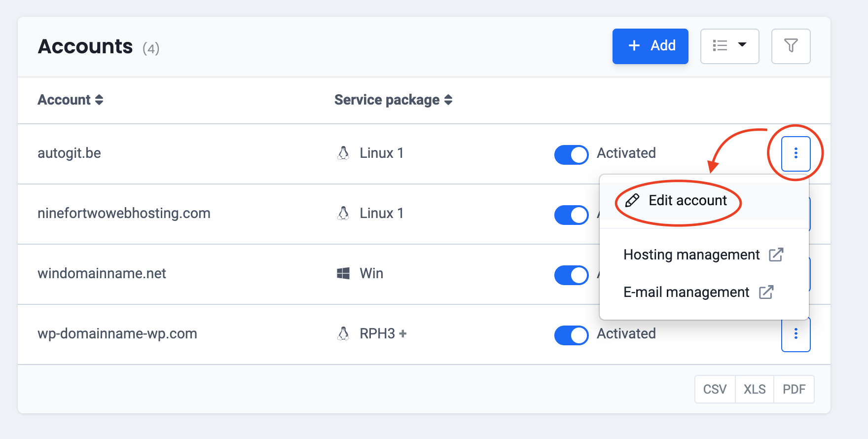Toggle the wp-domainname-wp.com activated switch
The image size is (868, 439).
pos(571,335)
